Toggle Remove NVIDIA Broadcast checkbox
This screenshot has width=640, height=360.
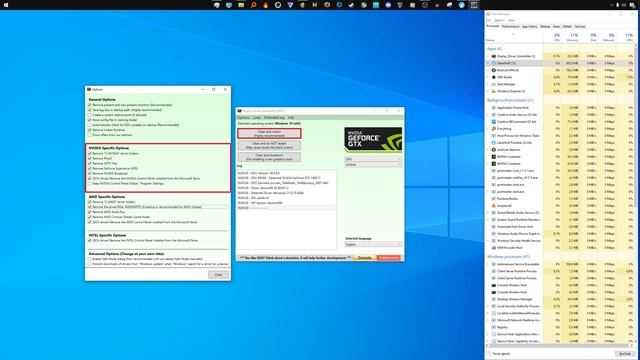90,173
